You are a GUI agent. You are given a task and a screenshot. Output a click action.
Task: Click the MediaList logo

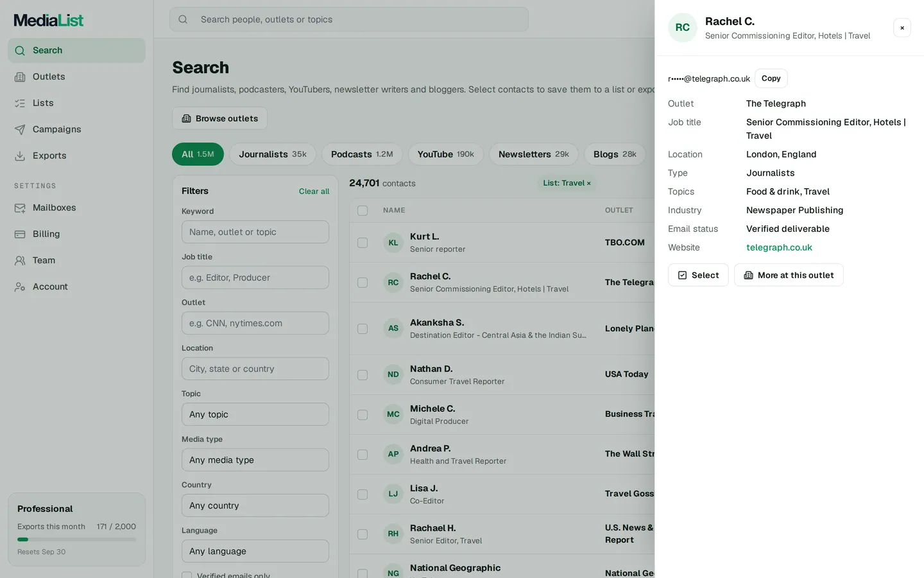[49, 21]
